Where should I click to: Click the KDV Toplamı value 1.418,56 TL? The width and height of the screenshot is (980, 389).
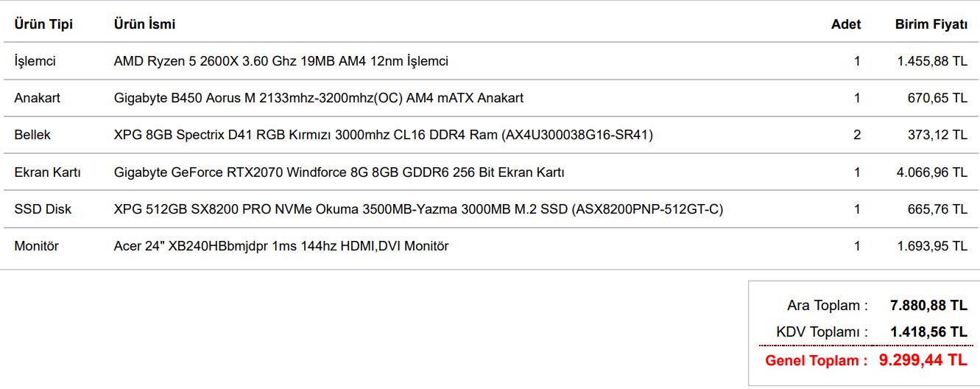[x=928, y=332]
